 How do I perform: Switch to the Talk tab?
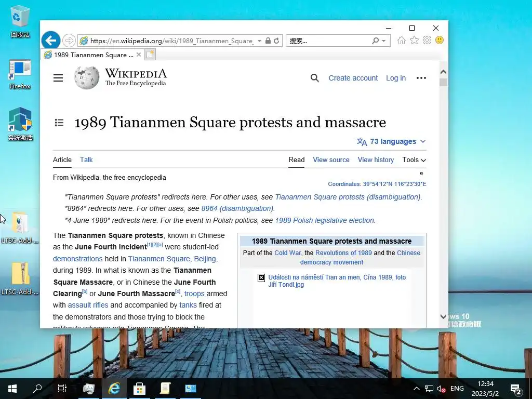point(86,160)
